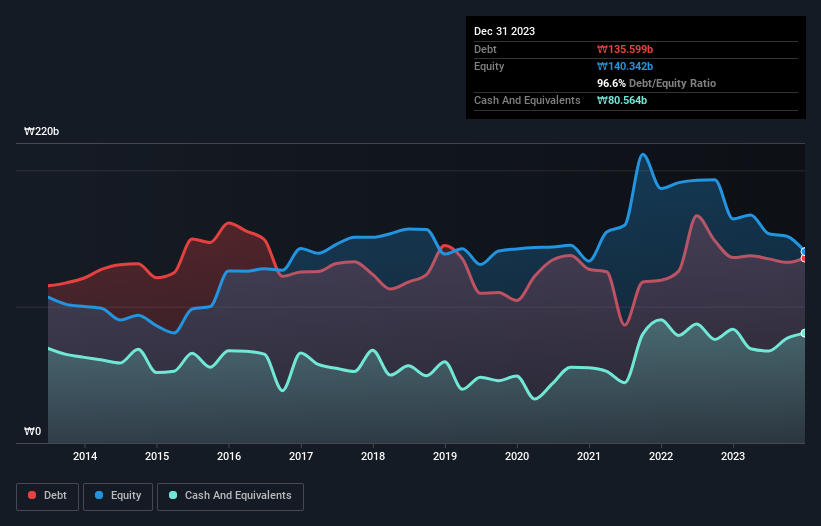821x526 pixels.
Task: Click the ₩0 y-axis label
Action: coord(32,431)
